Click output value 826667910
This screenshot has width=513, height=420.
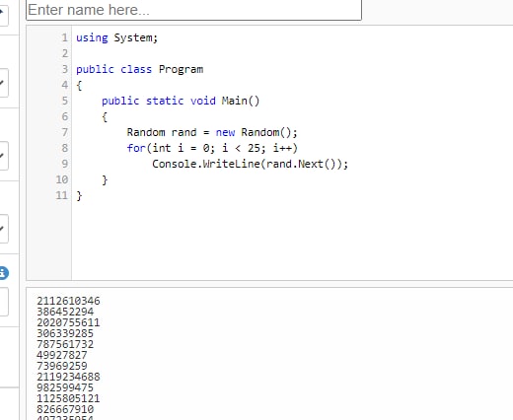[65, 409]
